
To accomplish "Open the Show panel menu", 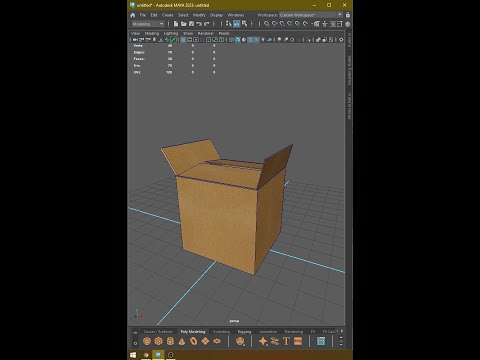I will pos(188,33).
